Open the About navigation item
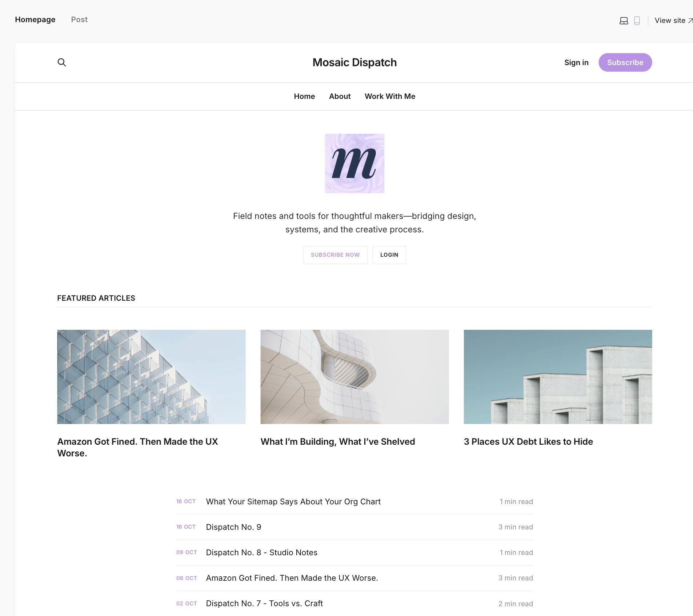 click(340, 96)
